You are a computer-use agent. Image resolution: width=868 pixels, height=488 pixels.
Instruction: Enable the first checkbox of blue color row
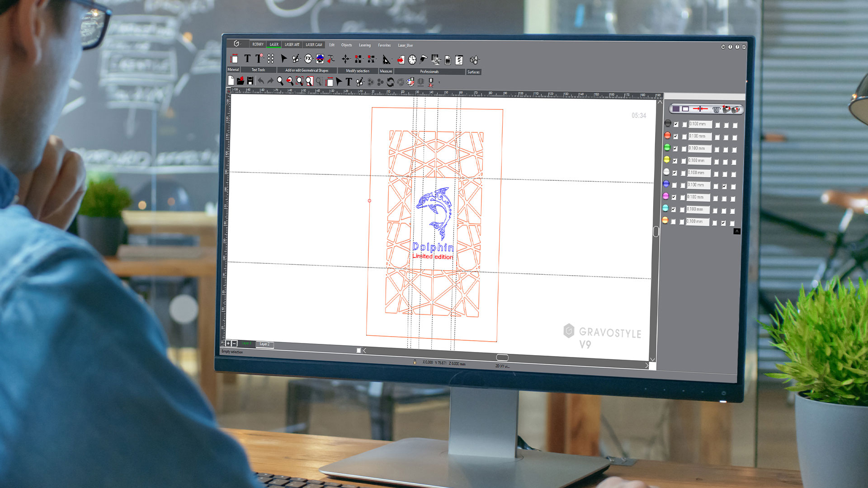coord(675,185)
